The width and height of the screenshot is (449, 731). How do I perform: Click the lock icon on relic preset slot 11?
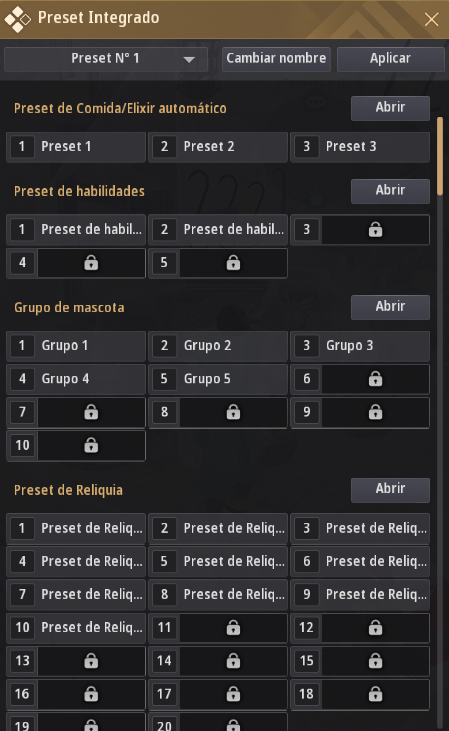[233, 628]
